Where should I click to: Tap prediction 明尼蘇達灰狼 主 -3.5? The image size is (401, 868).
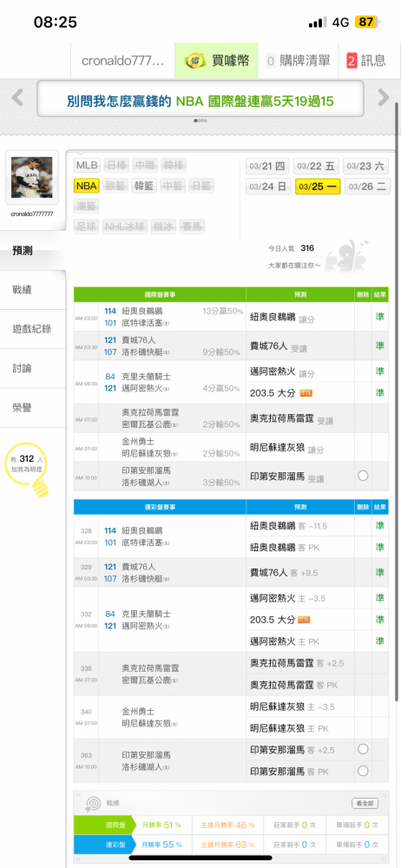point(292,707)
